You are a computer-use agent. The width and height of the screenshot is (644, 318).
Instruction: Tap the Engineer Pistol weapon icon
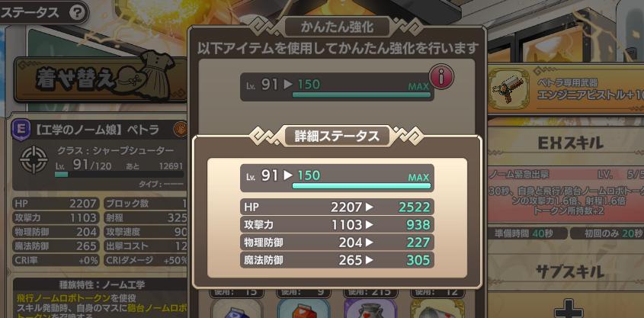coord(508,89)
